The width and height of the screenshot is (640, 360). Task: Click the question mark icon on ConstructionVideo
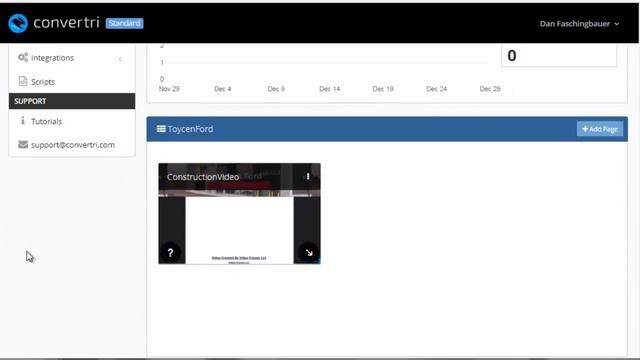point(171,253)
